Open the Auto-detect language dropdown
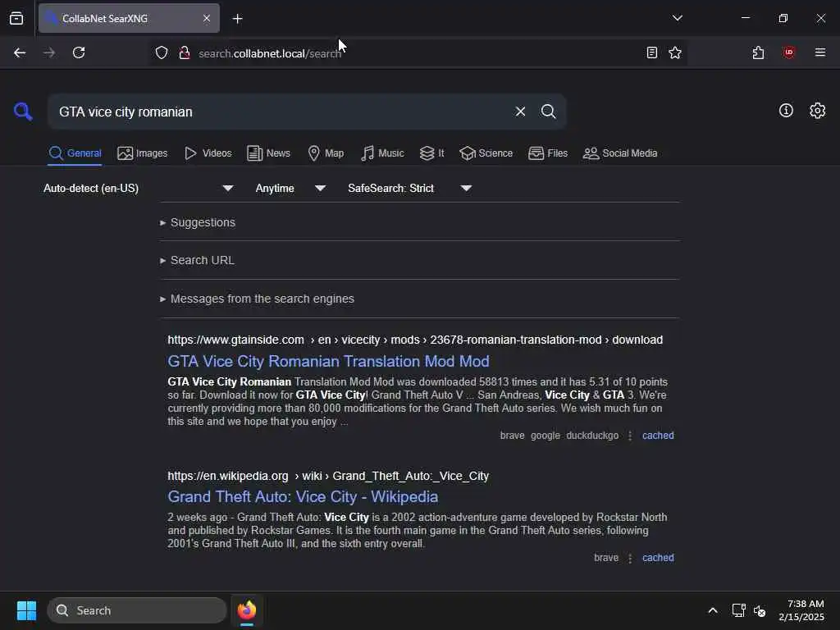 138,188
